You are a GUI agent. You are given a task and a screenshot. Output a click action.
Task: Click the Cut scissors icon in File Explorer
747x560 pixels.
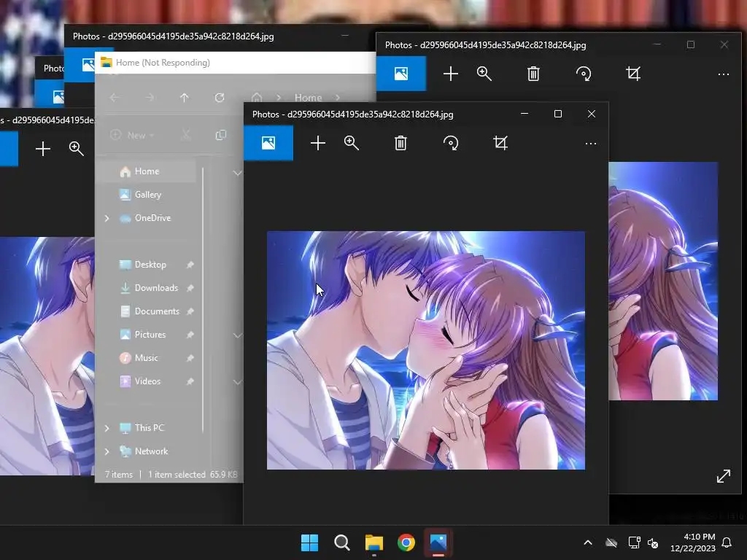click(186, 135)
